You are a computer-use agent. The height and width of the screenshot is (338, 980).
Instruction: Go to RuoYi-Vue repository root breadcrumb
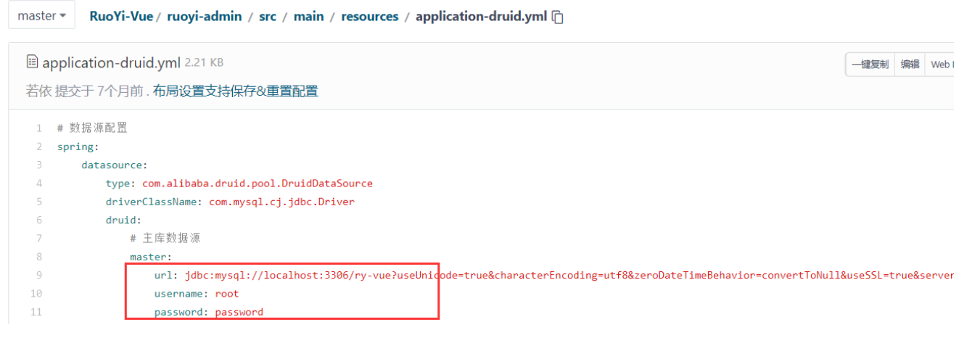pyautogui.click(x=120, y=17)
